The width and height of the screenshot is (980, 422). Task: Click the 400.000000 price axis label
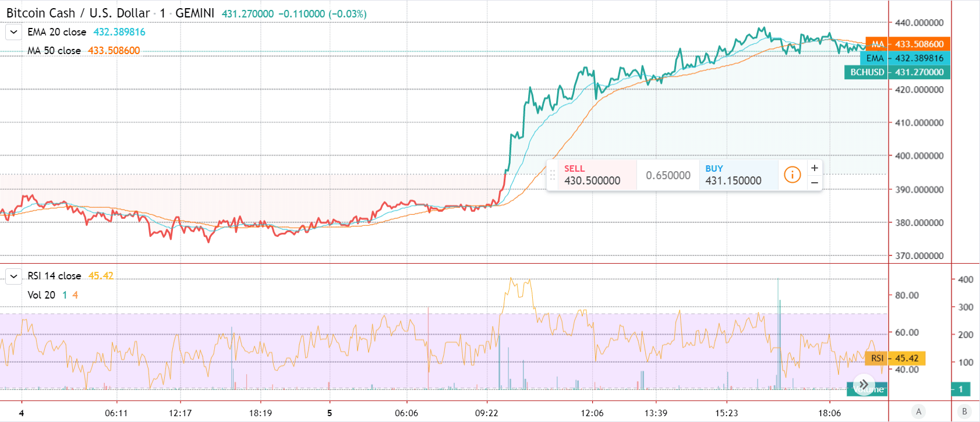coord(919,156)
